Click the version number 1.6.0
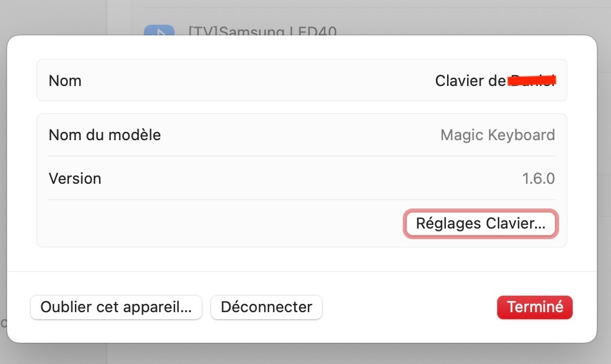Image resolution: width=611 pixels, height=364 pixels. pos(538,178)
